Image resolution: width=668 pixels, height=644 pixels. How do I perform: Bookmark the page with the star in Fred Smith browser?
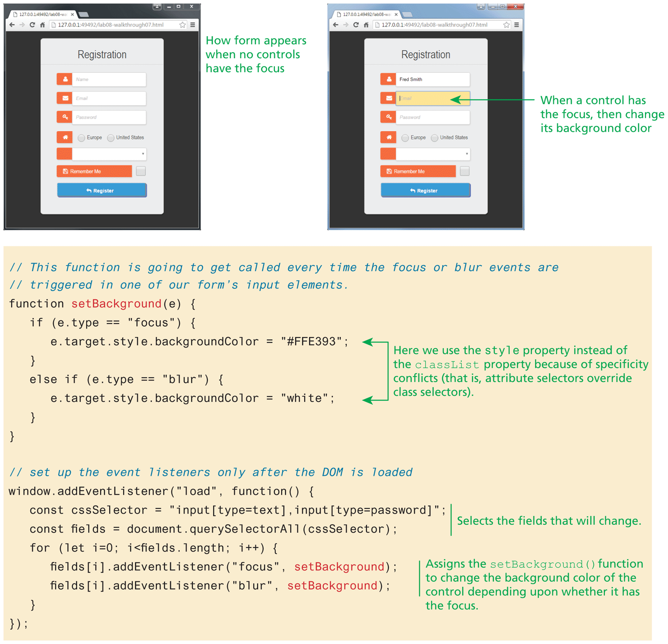point(506,25)
